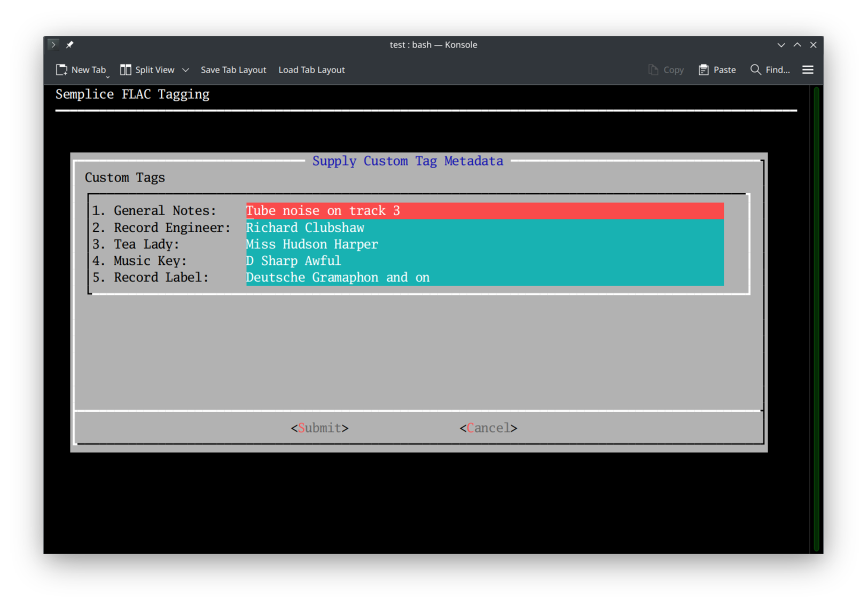Click the terminal prompt icon top-left
Screen dimensions: 868x606
coord(53,44)
